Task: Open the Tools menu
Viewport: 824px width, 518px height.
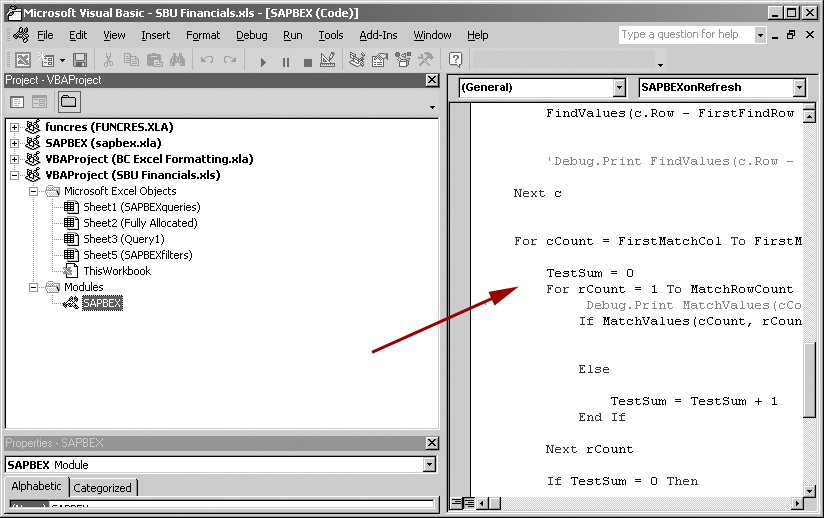Action: point(331,35)
